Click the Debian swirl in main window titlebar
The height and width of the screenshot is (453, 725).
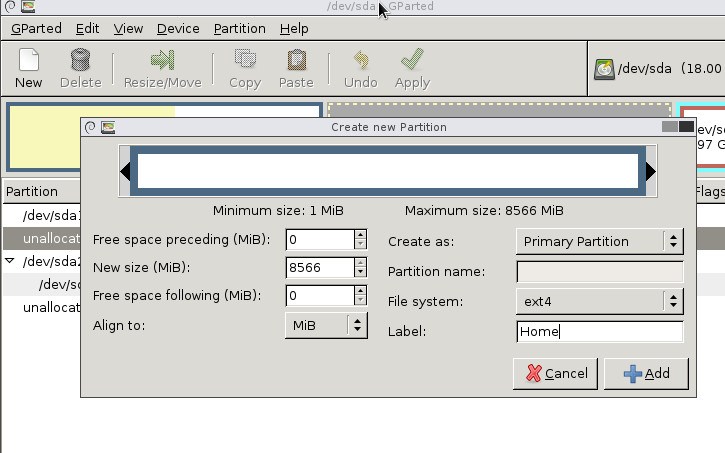10,6
